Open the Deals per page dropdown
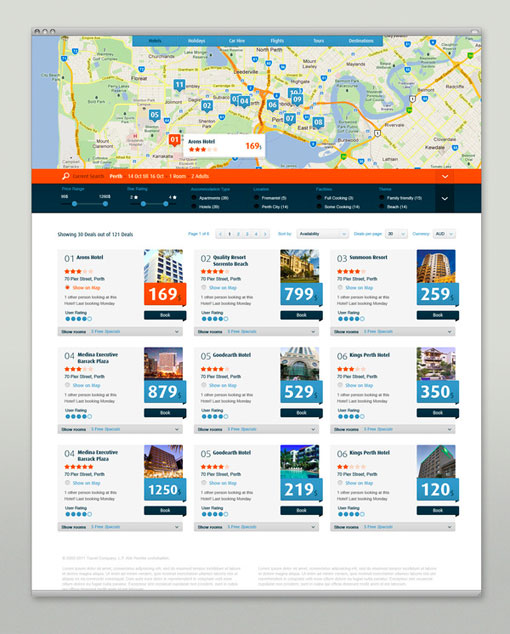The height and width of the screenshot is (634, 510). click(396, 234)
